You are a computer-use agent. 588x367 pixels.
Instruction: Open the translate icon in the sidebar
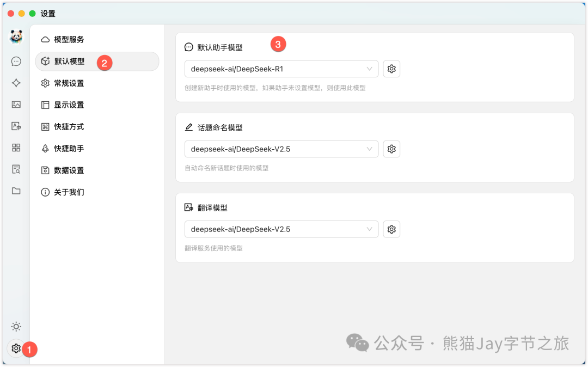[16, 126]
